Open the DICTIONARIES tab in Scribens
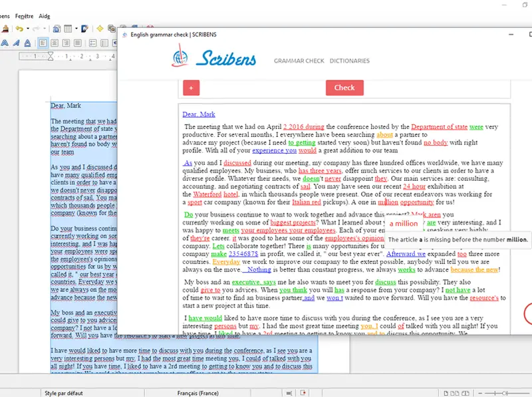 tap(350, 61)
